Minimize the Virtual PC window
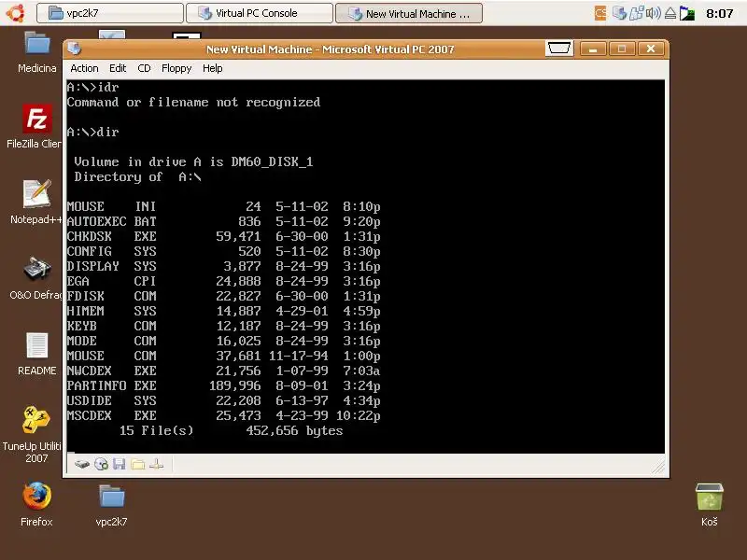Image resolution: width=747 pixels, height=560 pixels. [593, 49]
